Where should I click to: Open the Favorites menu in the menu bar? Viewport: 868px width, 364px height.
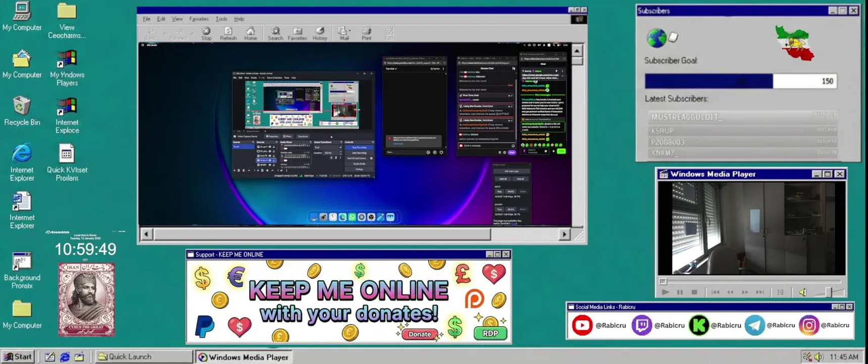pyautogui.click(x=199, y=19)
